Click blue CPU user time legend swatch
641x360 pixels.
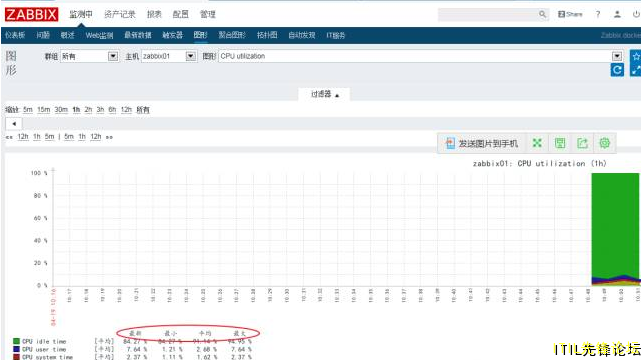tap(16, 349)
